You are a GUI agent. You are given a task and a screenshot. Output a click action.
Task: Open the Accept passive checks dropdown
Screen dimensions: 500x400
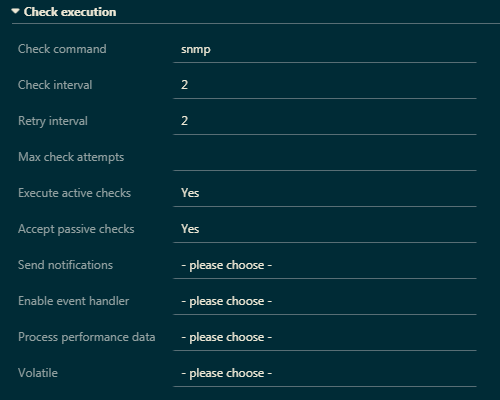click(325, 229)
